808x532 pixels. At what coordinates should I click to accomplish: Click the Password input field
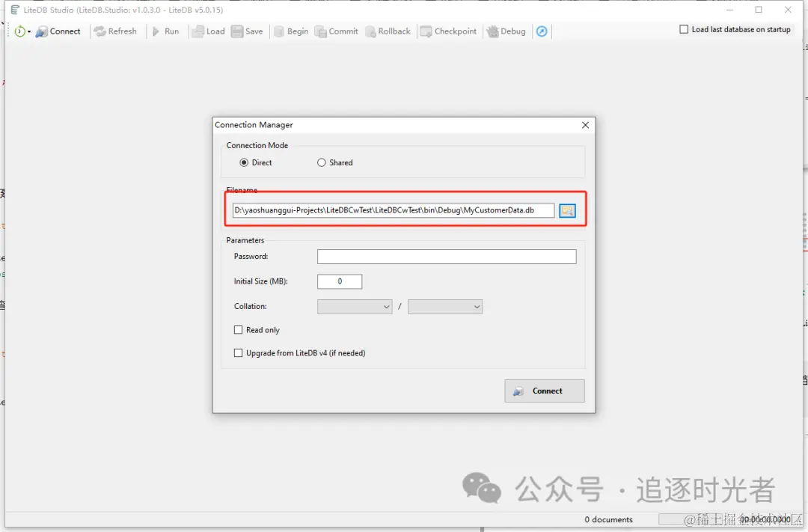click(x=447, y=257)
